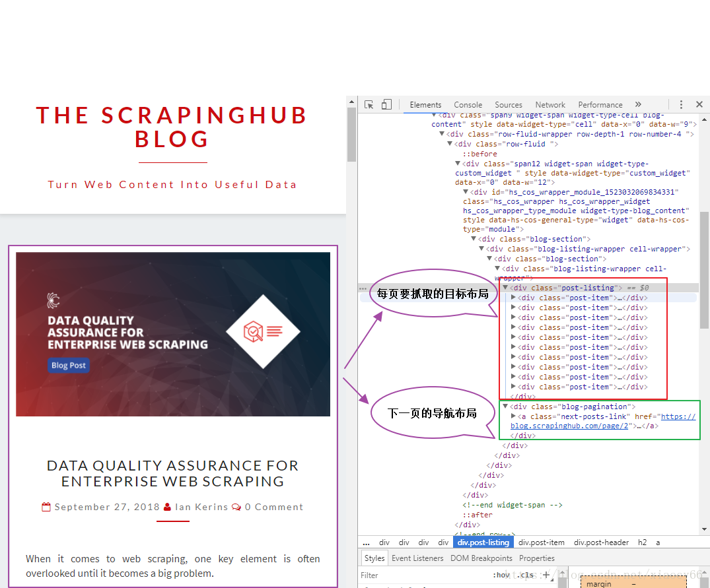Switch to the Network tab
Screen dimensions: 710x588
tap(550, 104)
